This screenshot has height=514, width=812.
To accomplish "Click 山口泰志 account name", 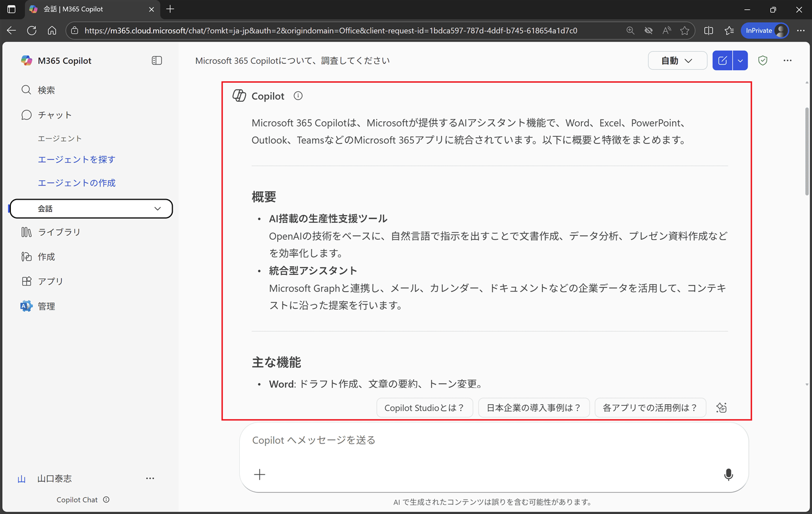I will [x=54, y=479].
